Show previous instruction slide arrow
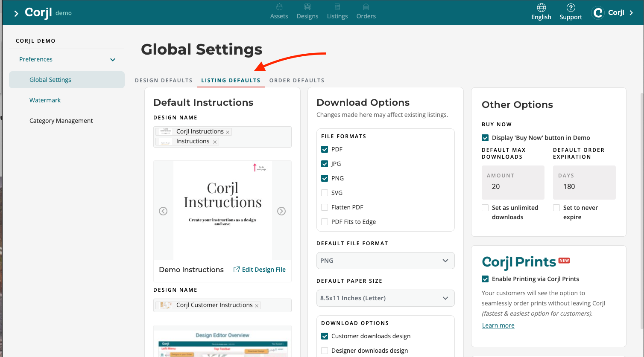 (x=163, y=211)
